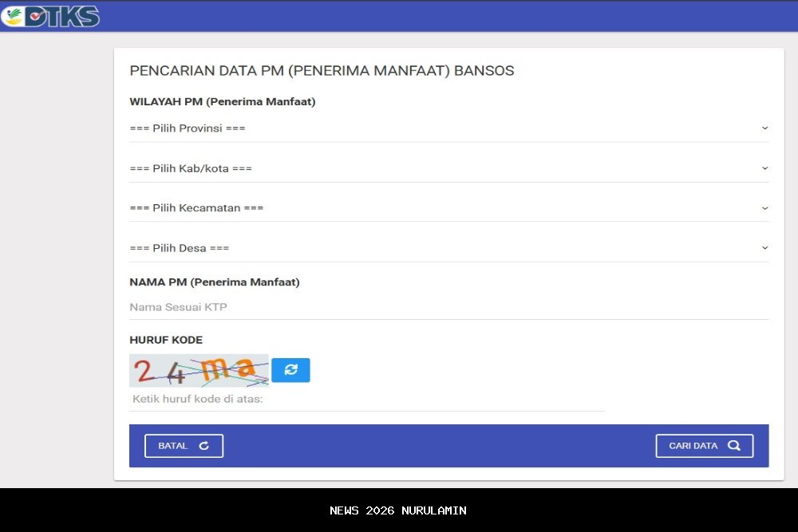Click the DTKS logo
The width and height of the screenshot is (798, 532).
click(50, 15)
